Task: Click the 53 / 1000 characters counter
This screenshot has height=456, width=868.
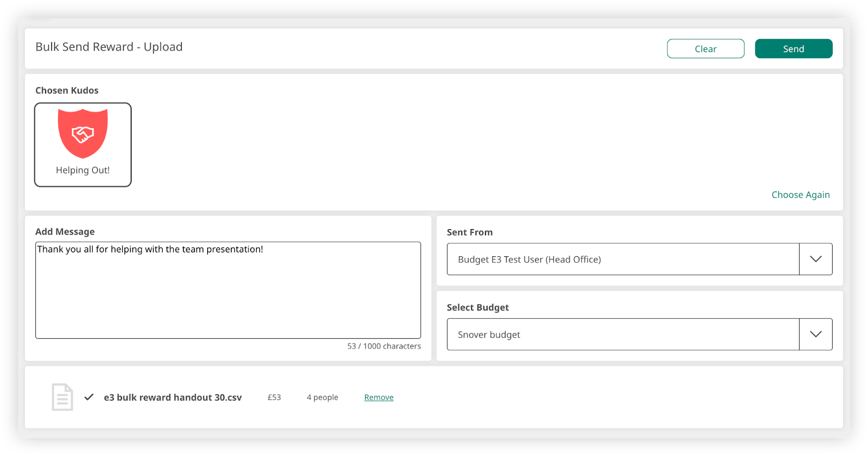Action: tap(384, 346)
